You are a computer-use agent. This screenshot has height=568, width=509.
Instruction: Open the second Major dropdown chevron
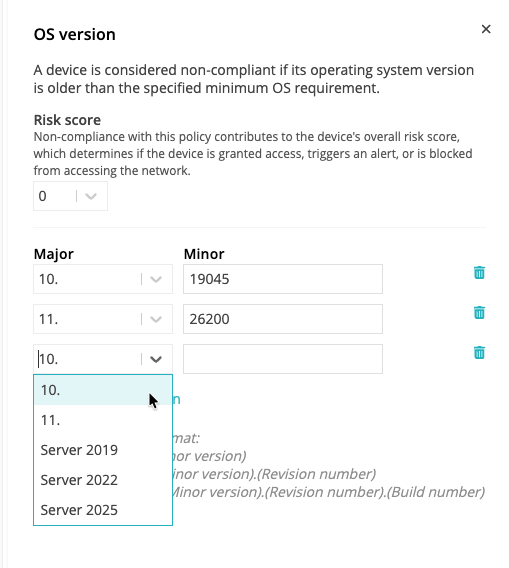[x=156, y=319]
